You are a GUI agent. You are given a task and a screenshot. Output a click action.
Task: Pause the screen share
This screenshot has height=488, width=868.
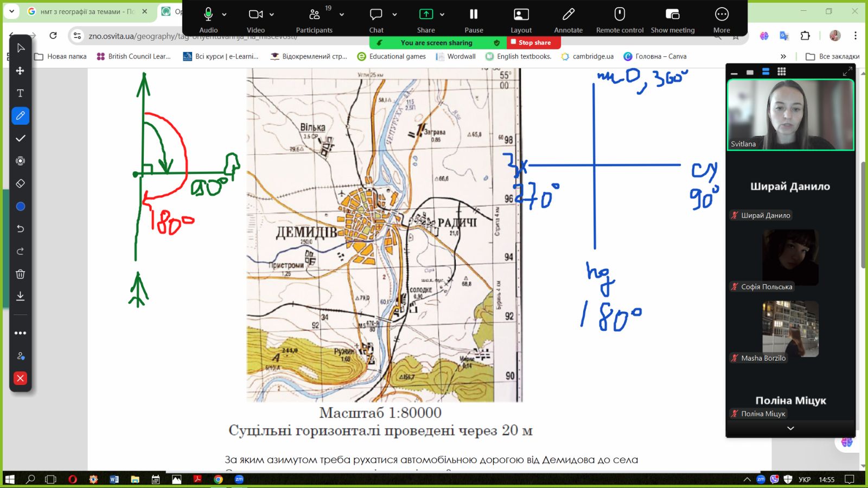(x=474, y=19)
